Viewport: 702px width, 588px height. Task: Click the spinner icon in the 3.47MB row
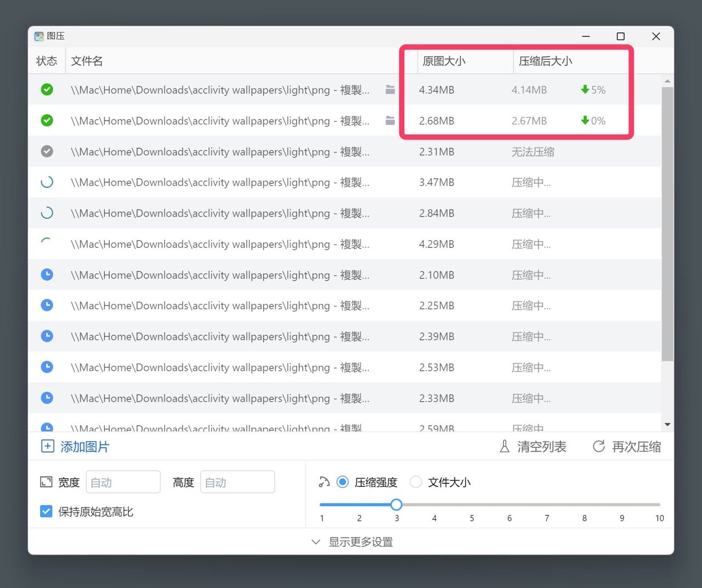47,182
